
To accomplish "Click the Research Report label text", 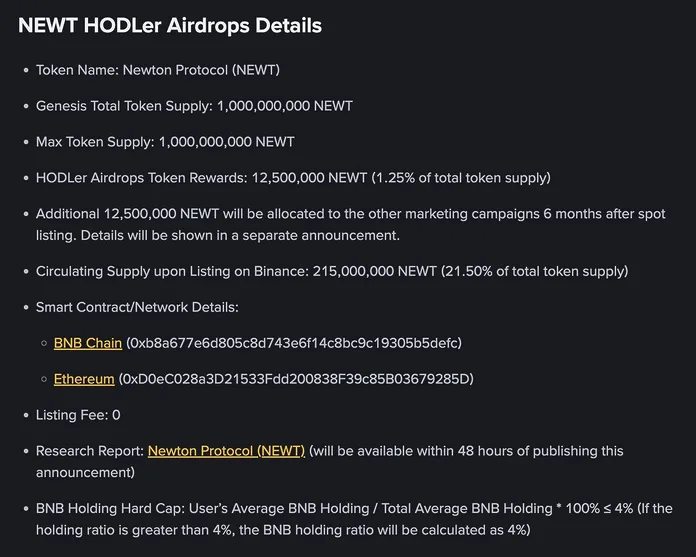I will point(90,451).
